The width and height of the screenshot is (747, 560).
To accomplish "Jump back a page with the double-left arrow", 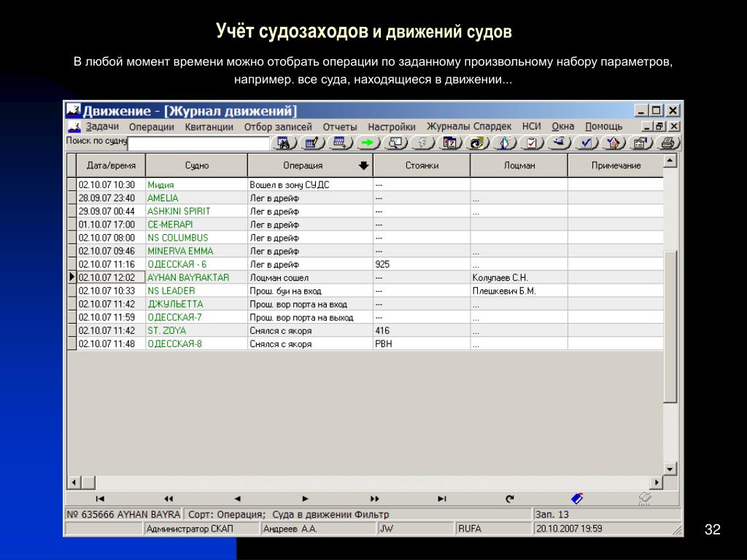I will (169, 499).
